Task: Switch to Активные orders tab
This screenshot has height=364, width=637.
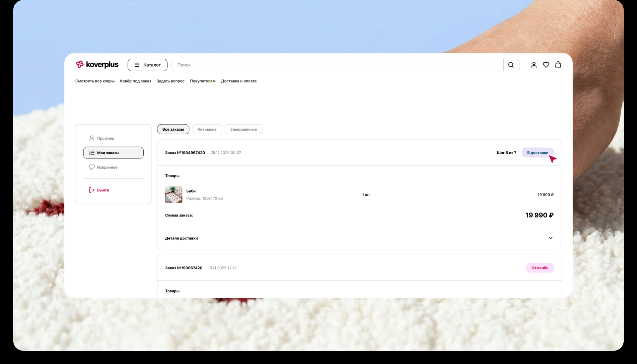Action: [x=207, y=129]
